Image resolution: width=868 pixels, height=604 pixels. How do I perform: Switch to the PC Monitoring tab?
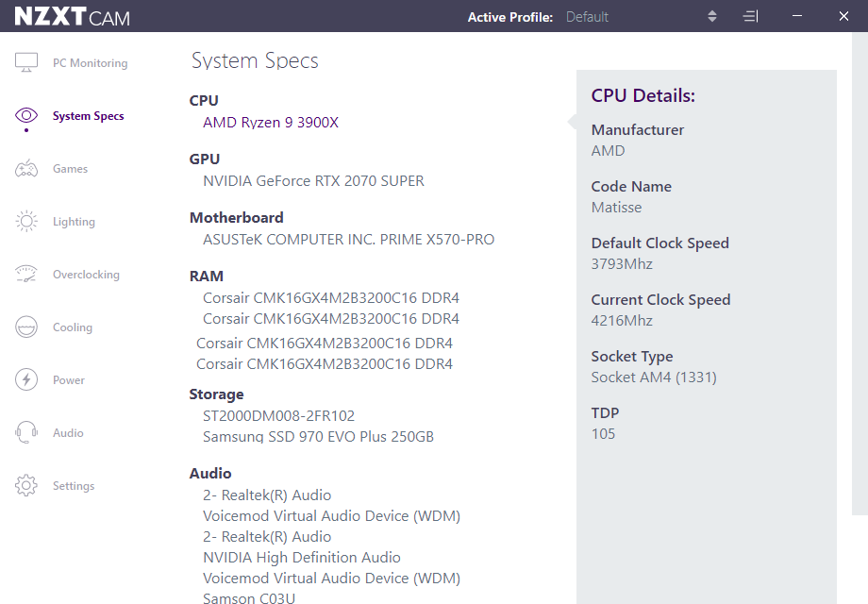90,63
